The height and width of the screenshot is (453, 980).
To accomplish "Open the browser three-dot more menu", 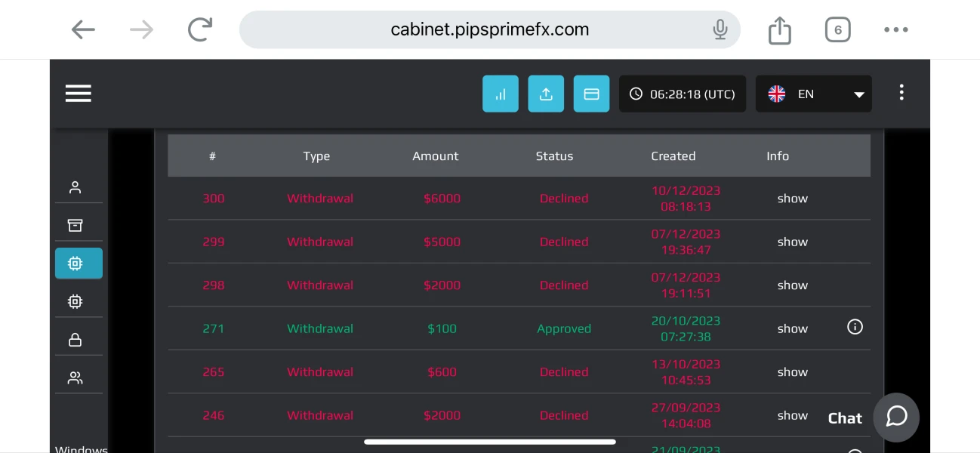I will click(895, 30).
